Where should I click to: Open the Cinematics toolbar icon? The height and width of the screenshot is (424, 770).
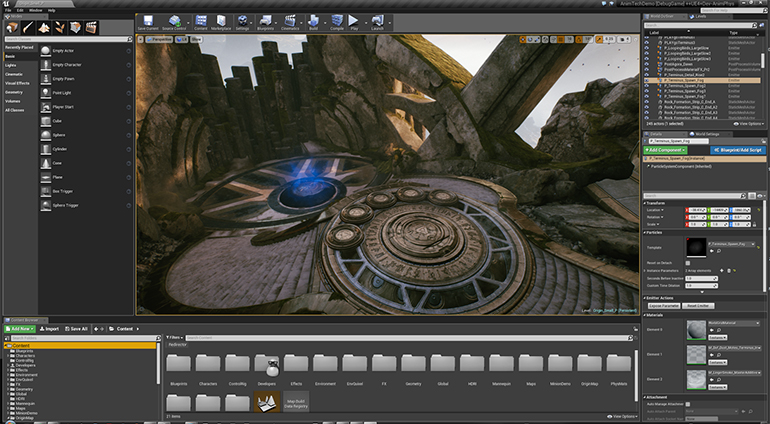290,21
